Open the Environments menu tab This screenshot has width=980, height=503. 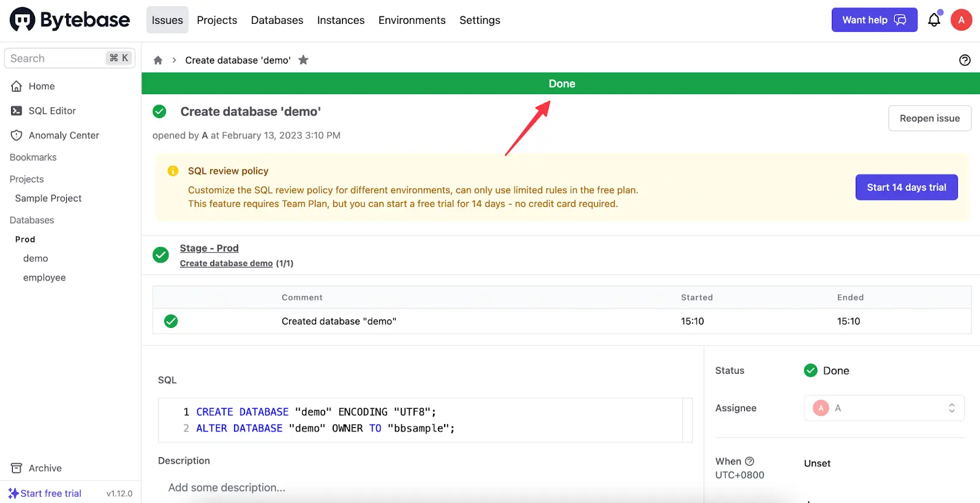pos(412,20)
